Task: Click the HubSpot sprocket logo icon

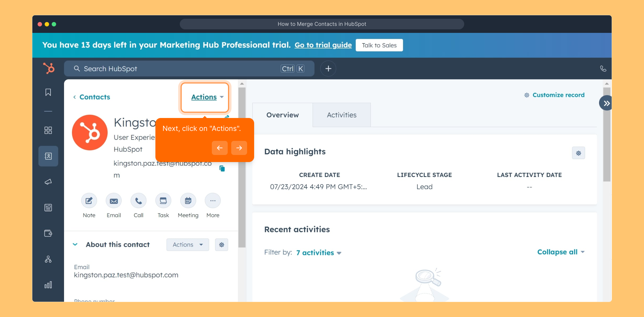Action: [x=49, y=68]
